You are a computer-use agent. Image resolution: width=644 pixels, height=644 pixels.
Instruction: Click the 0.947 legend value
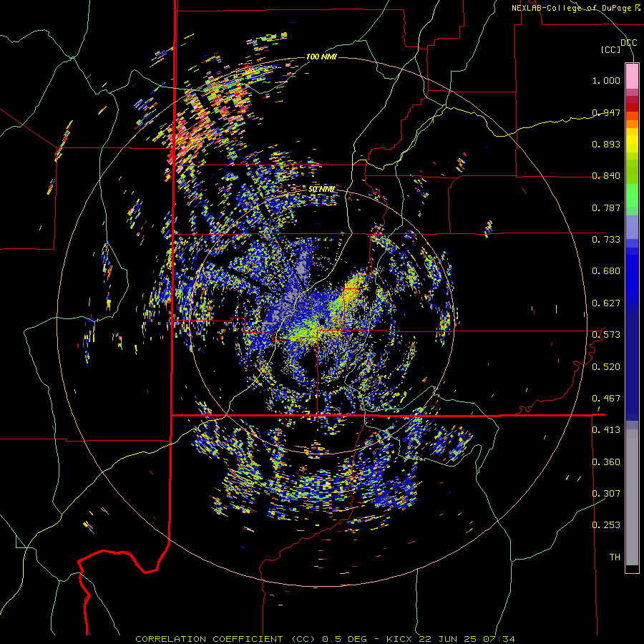(606, 112)
